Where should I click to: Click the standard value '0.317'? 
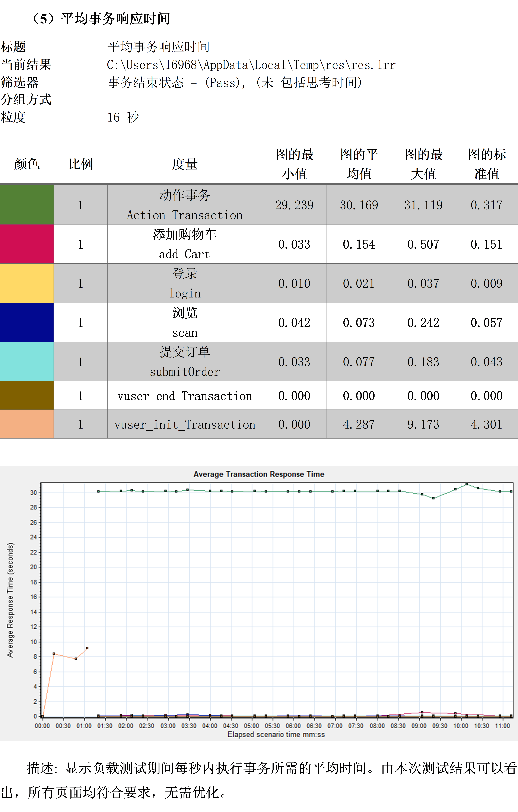pyautogui.click(x=487, y=205)
